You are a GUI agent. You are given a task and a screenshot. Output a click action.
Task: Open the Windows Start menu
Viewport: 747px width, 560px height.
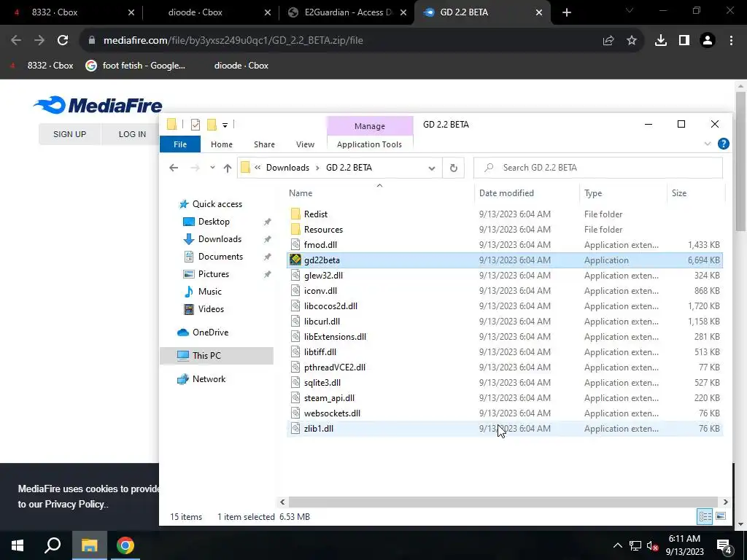coord(18,545)
